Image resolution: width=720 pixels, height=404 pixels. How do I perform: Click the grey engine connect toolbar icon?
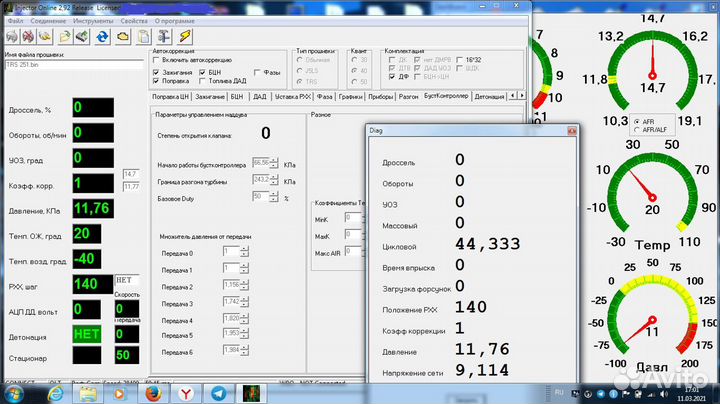(12, 36)
